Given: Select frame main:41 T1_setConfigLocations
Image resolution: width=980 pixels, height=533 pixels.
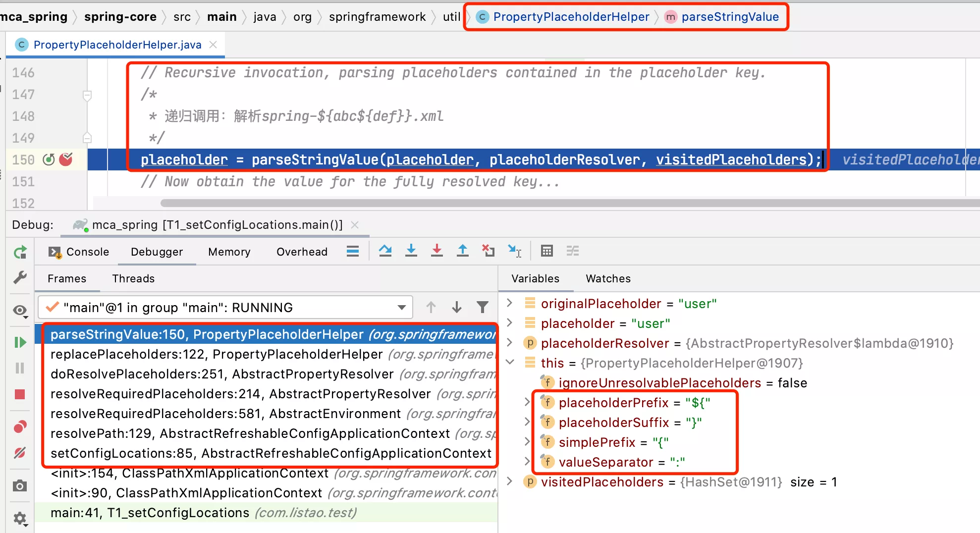Looking at the screenshot, I should tap(266, 513).
